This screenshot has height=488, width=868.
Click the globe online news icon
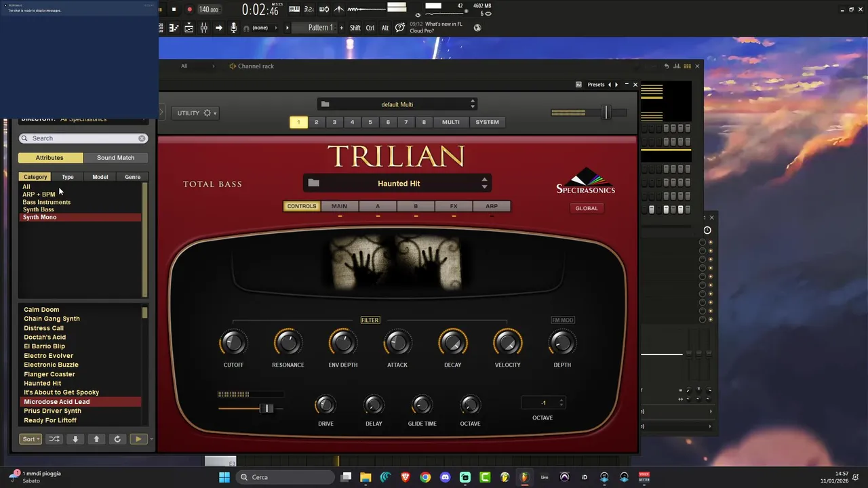pos(477,28)
